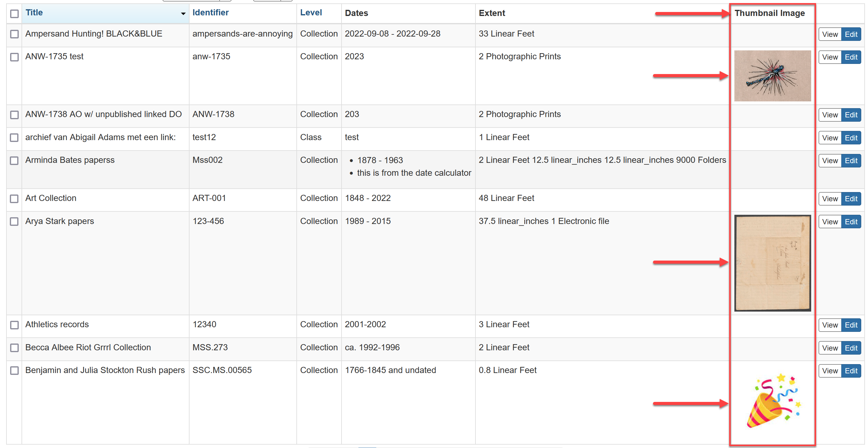Open the Title column sort dropdown arrow
This screenshot has height=448, width=868.
183,14
